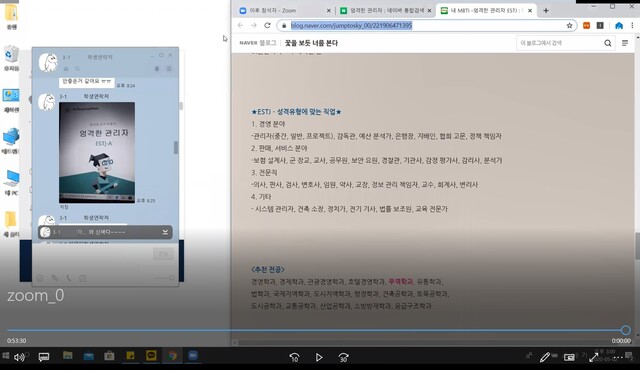This screenshot has width=640, height=370.
Task: Open a new browser tab with plus
Action: tap(546, 11)
